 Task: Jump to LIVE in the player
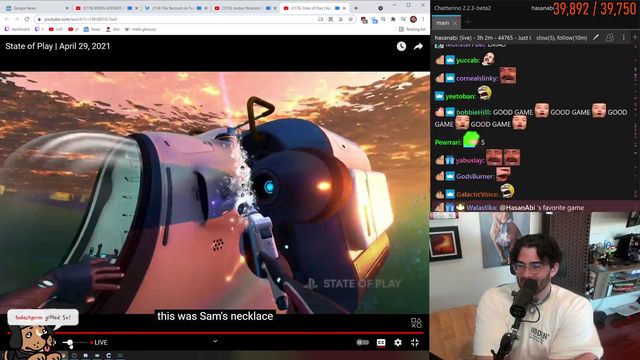pyautogui.click(x=99, y=343)
